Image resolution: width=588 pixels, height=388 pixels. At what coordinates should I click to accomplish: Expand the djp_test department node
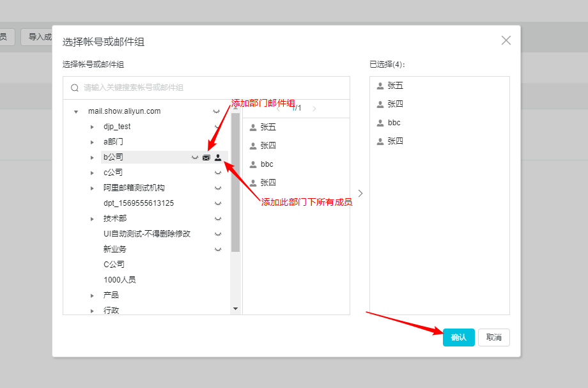tap(92, 127)
